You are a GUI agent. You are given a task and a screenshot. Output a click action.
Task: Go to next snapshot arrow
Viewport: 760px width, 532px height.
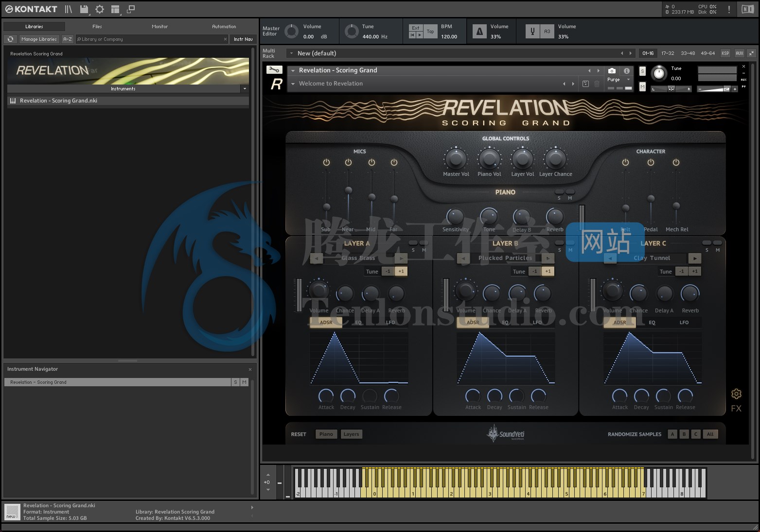pyautogui.click(x=573, y=84)
